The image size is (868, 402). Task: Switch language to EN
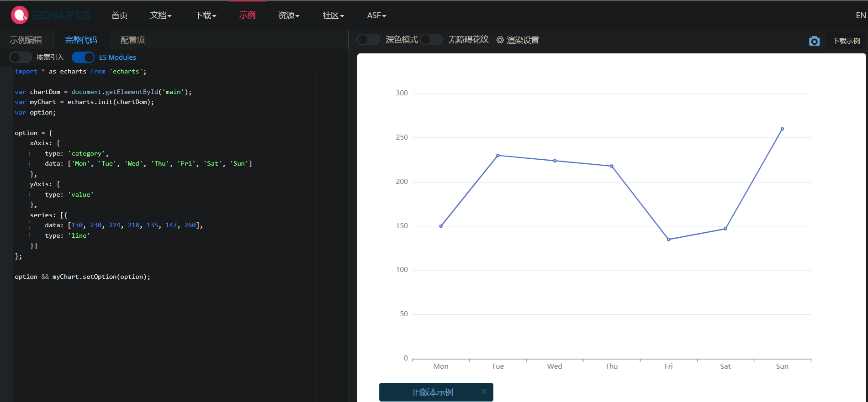[x=861, y=16]
